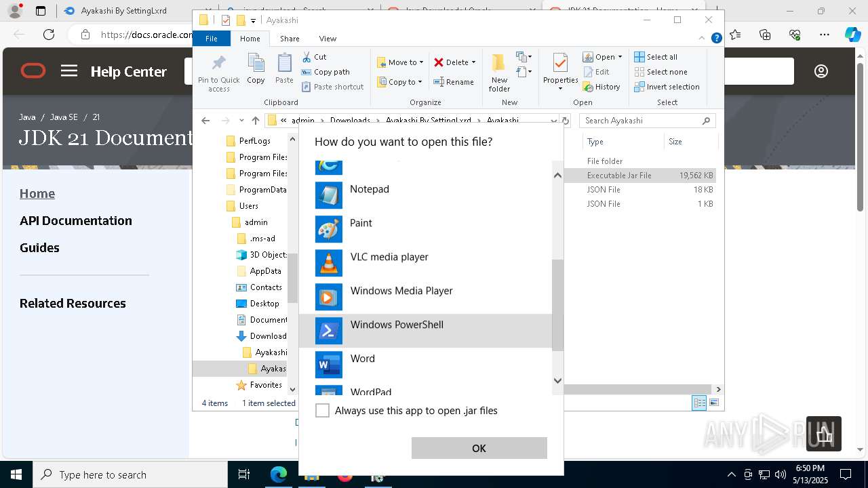The width and height of the screenshot is (868, 488).
Task: Select Contacts folder in tree
Action: click(259, 287)
